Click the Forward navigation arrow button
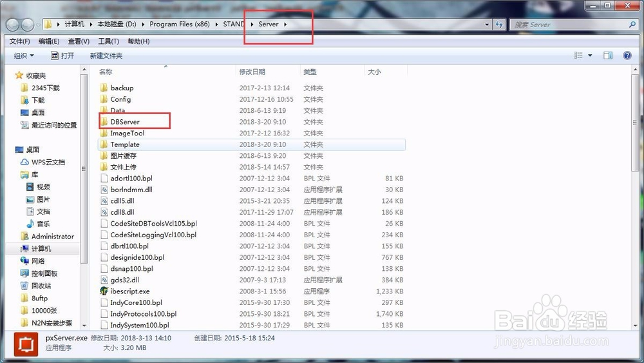Image resolution: width=644 pixels, height=363 pixels. [28, 25]
